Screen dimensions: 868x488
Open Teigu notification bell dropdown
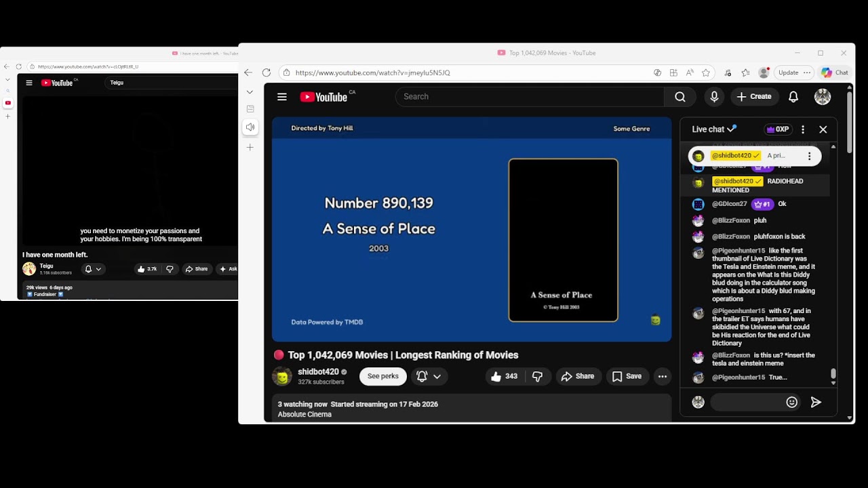click(x=93, y=269)
